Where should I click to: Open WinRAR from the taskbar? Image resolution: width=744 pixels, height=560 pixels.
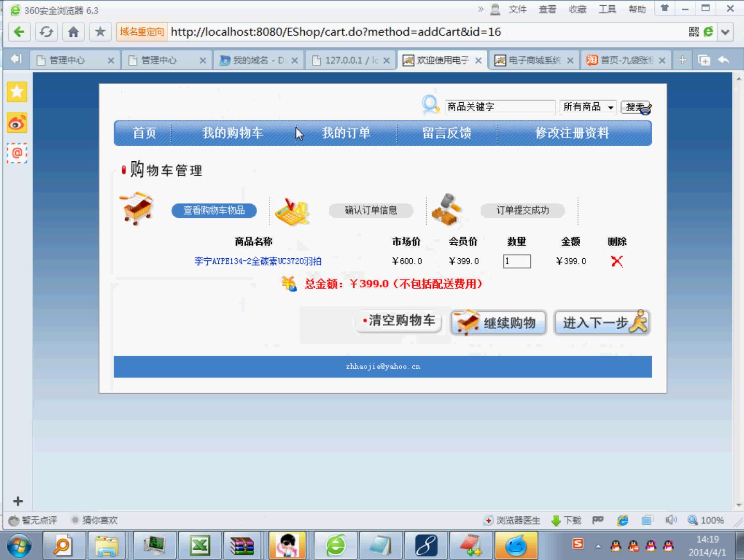(242, 546)
